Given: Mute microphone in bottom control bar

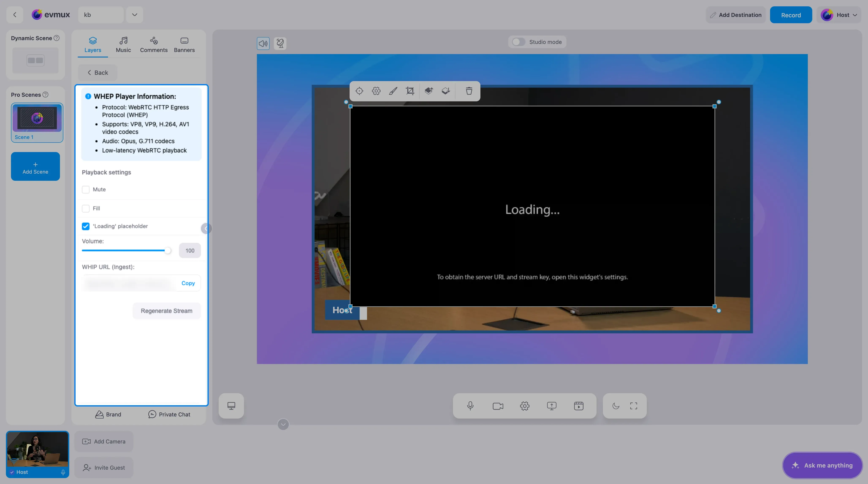Looking at the screenshot, I should pyautogui.click(x=470, y=406).
